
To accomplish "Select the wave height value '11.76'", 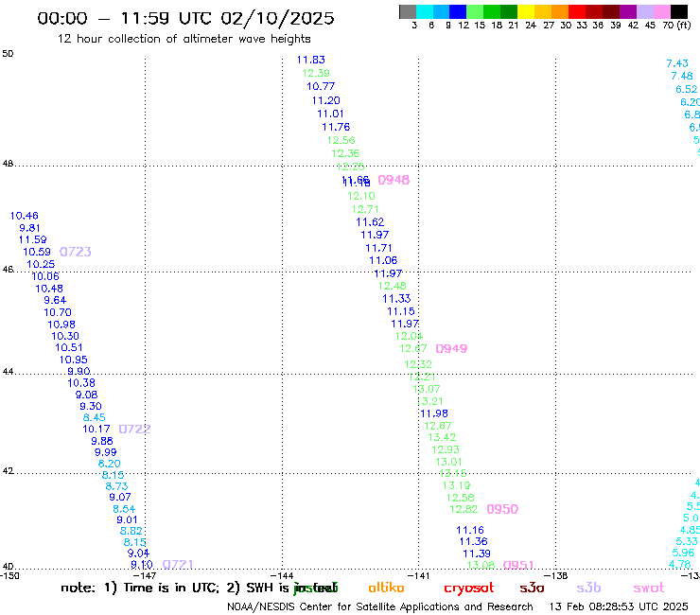I will click(336, 128).
